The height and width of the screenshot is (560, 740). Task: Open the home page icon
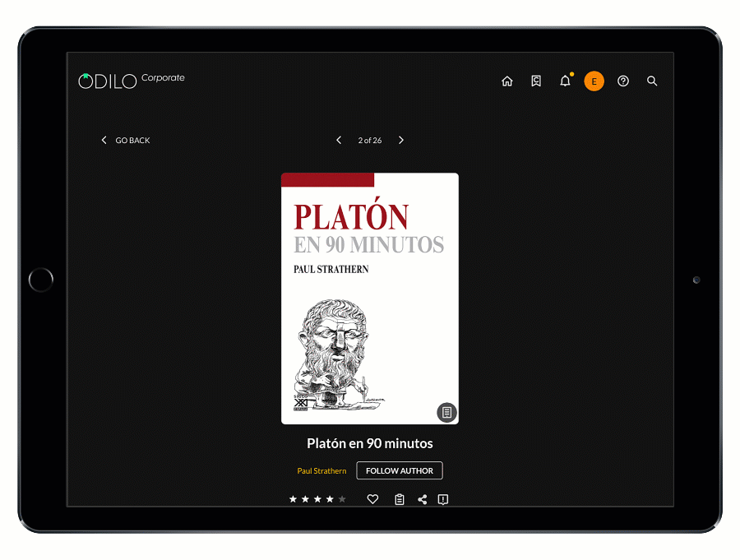tap(506, 81)
